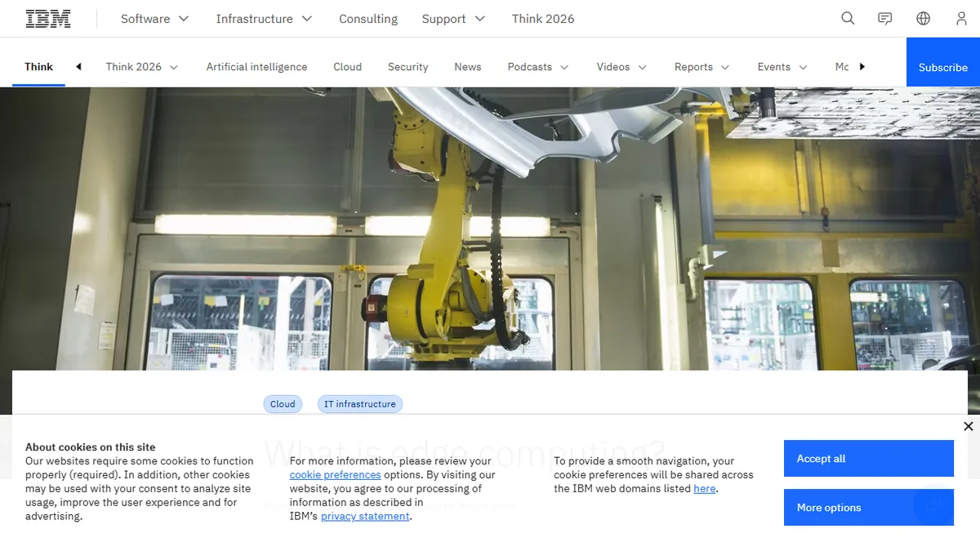Click the Accept all button
The image size is (980, 551).
click(x=868, y=458)
